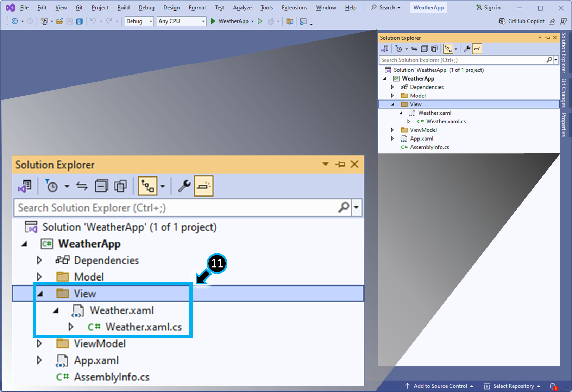Click the Live Share icon next to GitHub Copilot

pyautogui.click(x=552, y=21)
